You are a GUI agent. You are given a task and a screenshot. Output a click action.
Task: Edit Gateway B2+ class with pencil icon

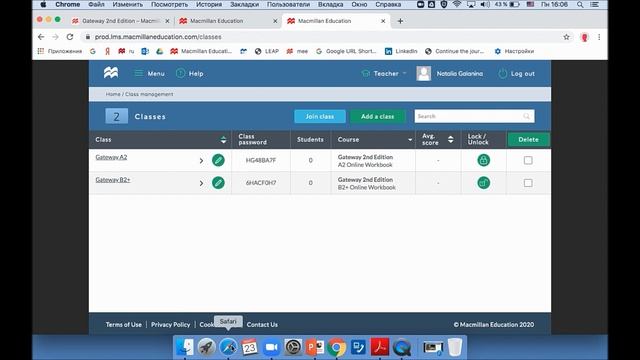pyautogui.click(x=218, y=182)
